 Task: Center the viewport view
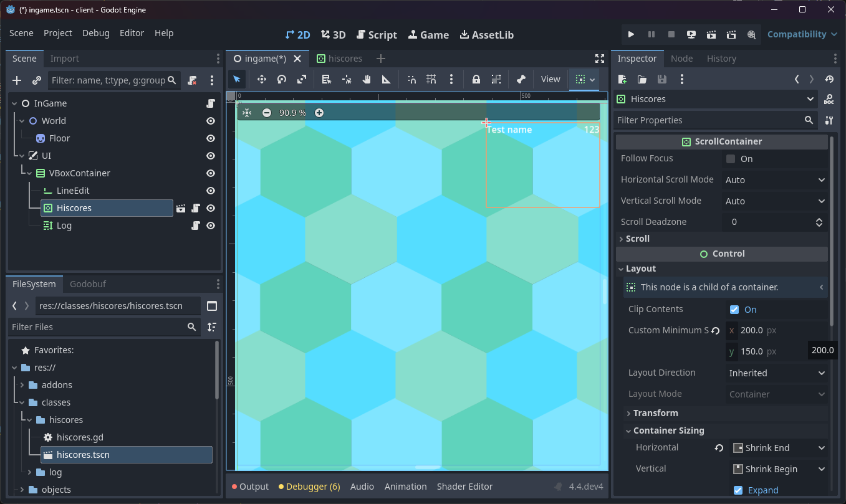pyautogui.click(x=247, y=113)
